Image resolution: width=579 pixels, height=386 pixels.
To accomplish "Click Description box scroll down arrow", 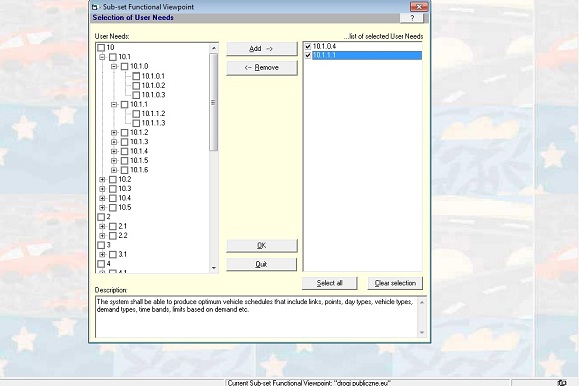I will click(x=422, y=333).
